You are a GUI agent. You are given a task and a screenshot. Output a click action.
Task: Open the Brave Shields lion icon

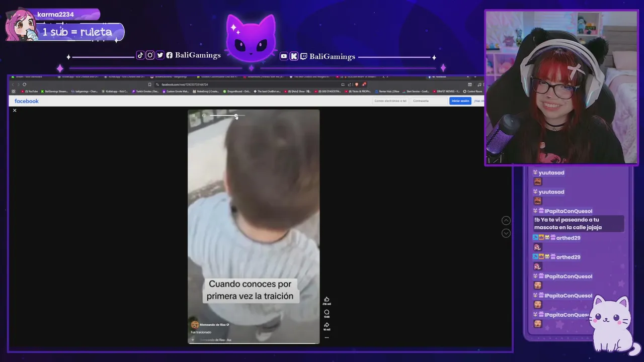pos(357,84)
